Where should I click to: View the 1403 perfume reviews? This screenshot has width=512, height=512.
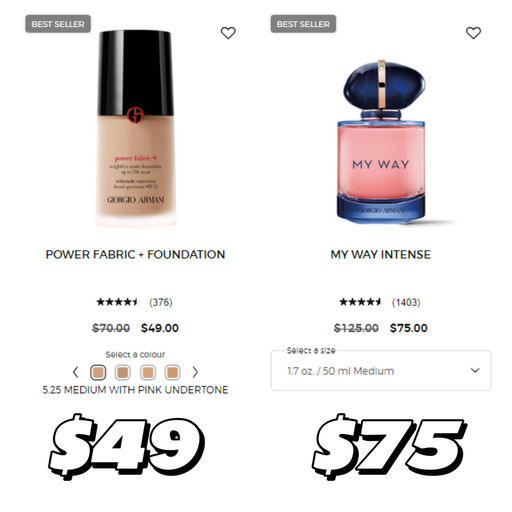(406, 302)
